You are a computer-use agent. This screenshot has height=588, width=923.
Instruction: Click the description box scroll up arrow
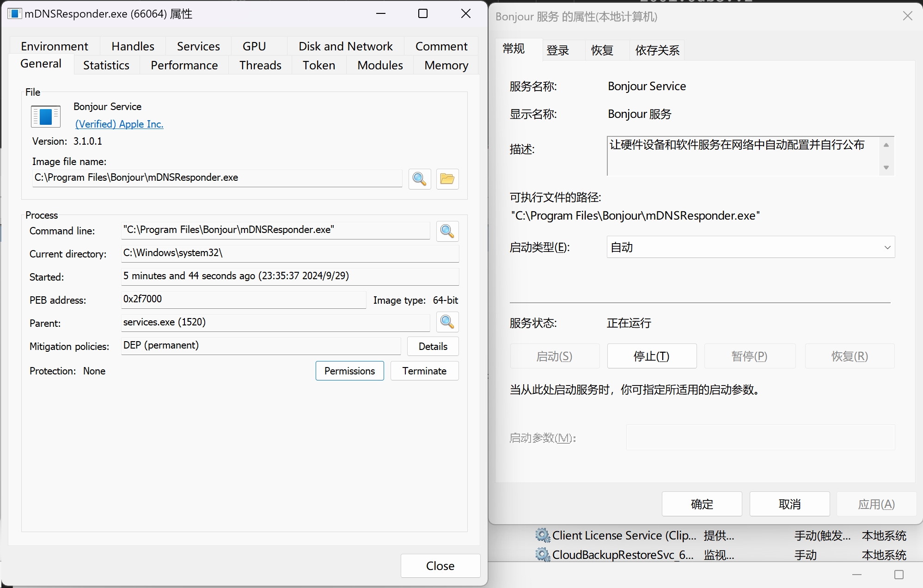[x=886, y=145]
